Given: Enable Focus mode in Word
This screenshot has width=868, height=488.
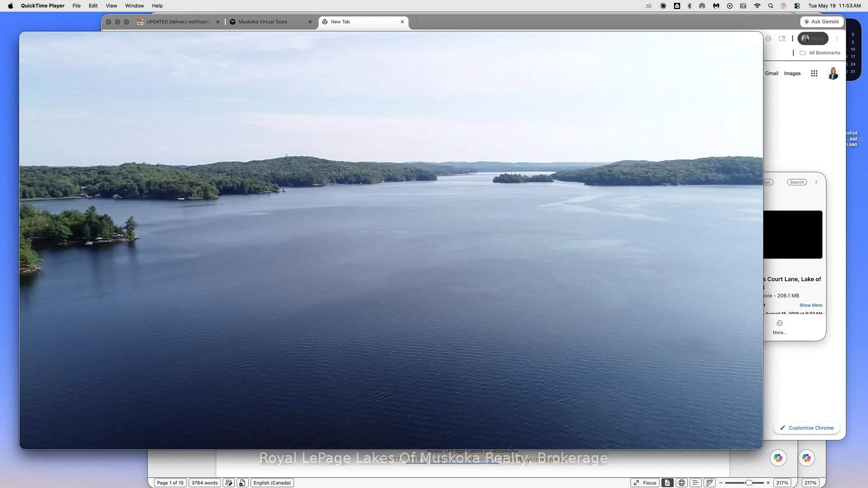Looking at the screenshot, I should pos(645,483).
